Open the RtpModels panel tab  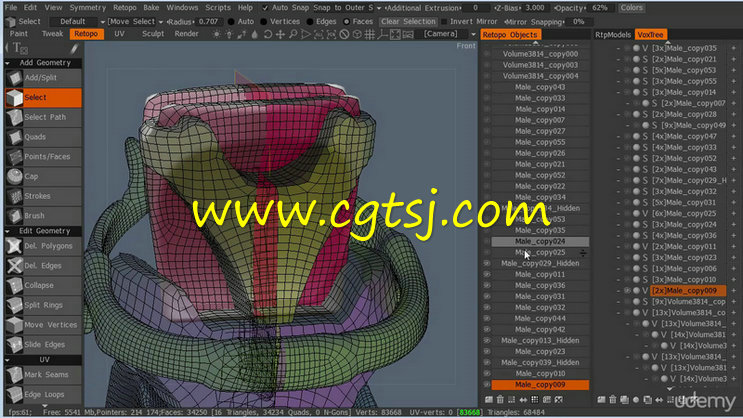coord(613,35)
